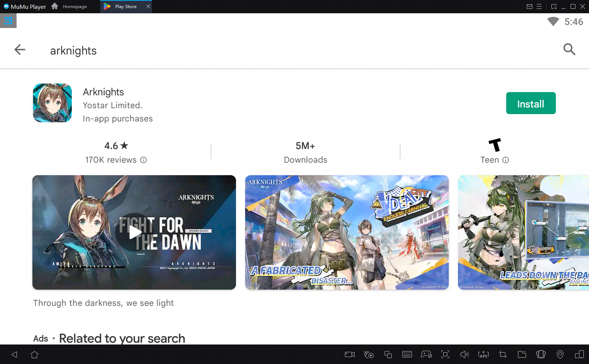Play the Fight for the Dawn trailer

pos(134,232)
